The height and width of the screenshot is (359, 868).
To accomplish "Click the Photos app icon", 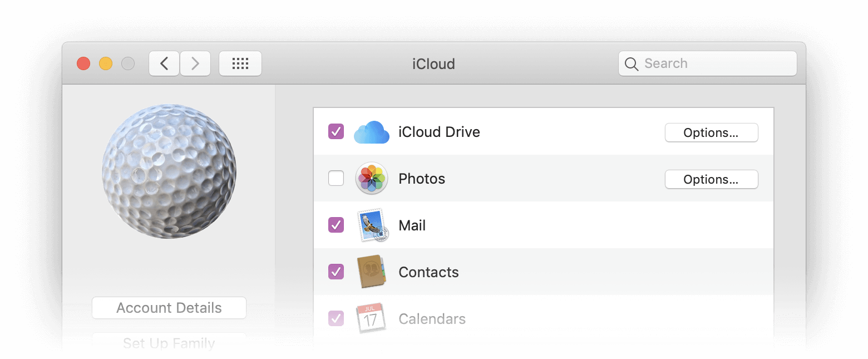I will [372, 179].
